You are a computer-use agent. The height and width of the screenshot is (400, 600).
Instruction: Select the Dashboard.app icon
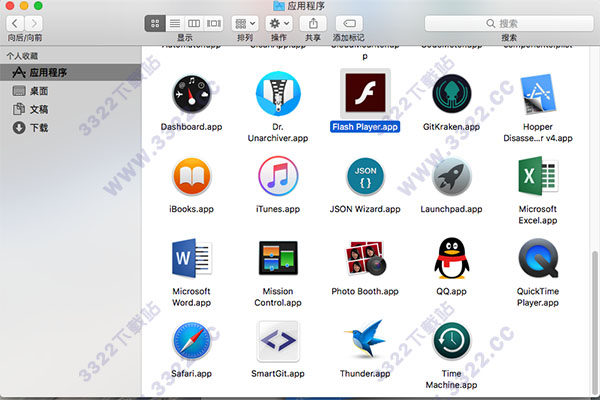pos(192,93)
